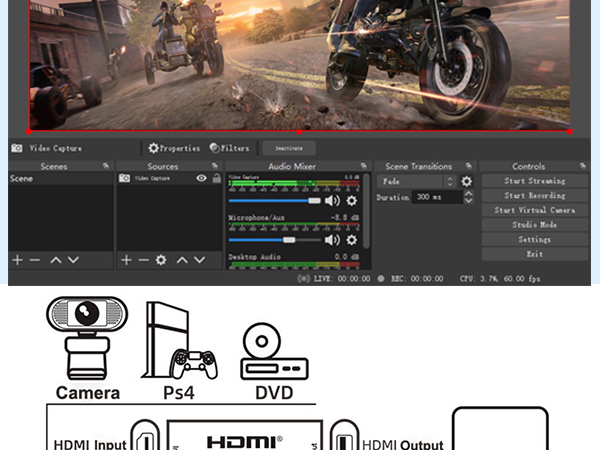
Task: Move source up in Sources list
Action: coord(182,260)
